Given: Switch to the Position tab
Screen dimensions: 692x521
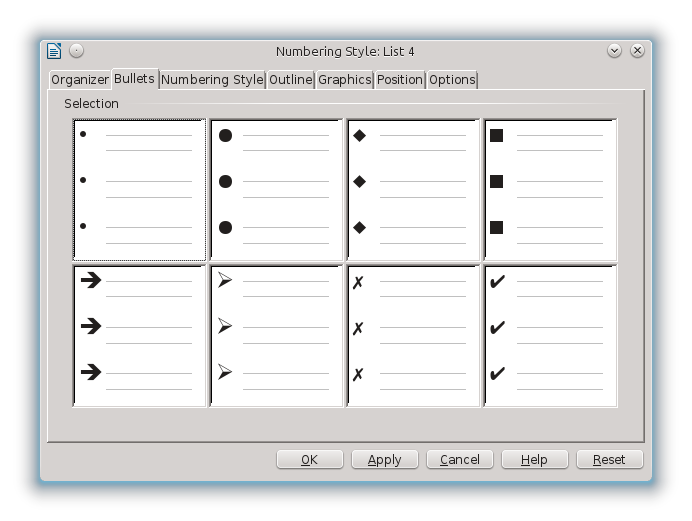Looking at the screenshot, I should coord(400,80).
